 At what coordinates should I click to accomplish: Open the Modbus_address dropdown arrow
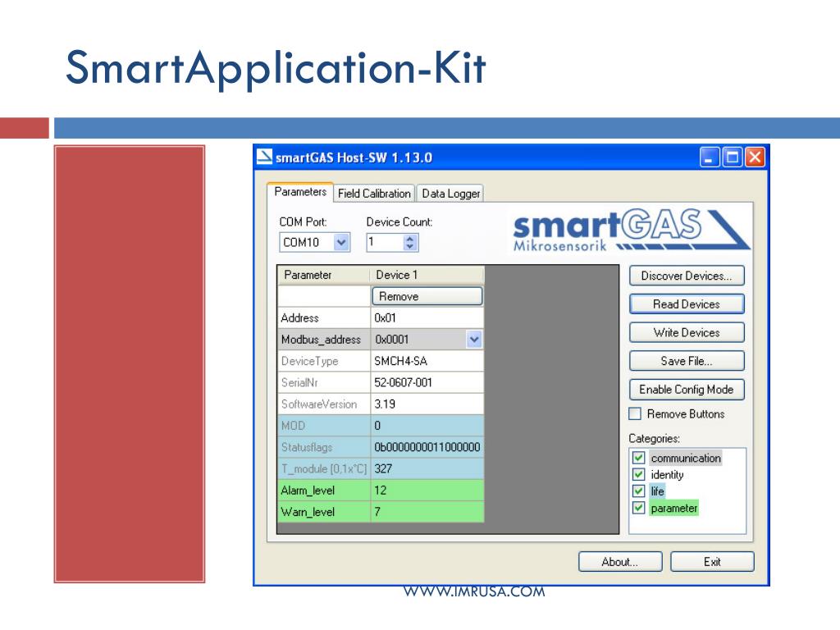[474, 339]
